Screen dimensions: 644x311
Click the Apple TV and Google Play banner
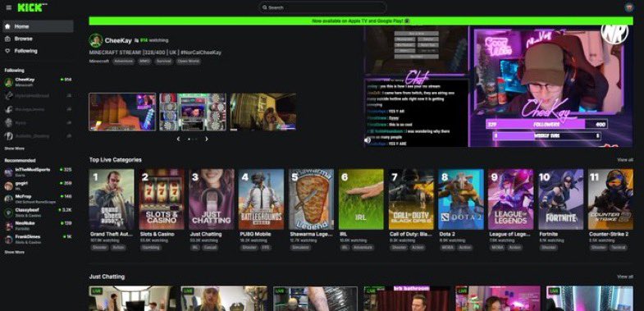coord(361,21)
